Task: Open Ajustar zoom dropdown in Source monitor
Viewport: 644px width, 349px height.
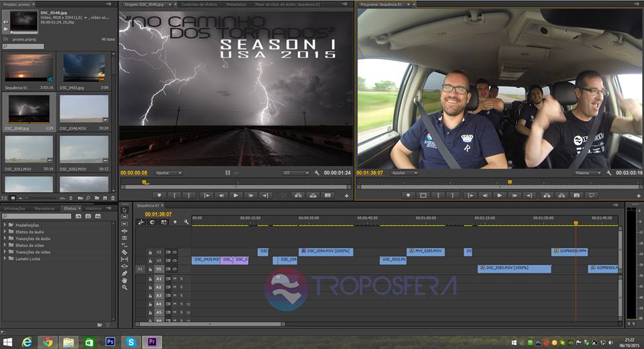Action: coord(168,173)
